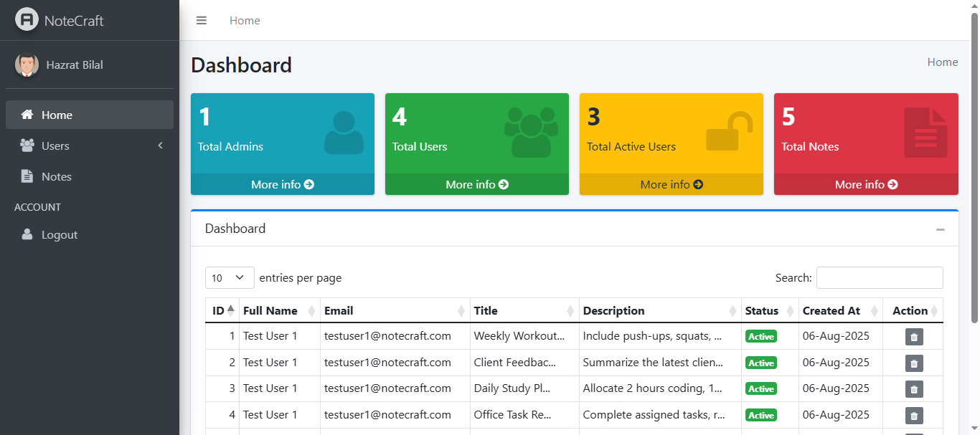The height and width of the screenshot is (435, 980).
Task: Select the 'Client Feedbac...' title cell
Action: (x=525, y=363)
